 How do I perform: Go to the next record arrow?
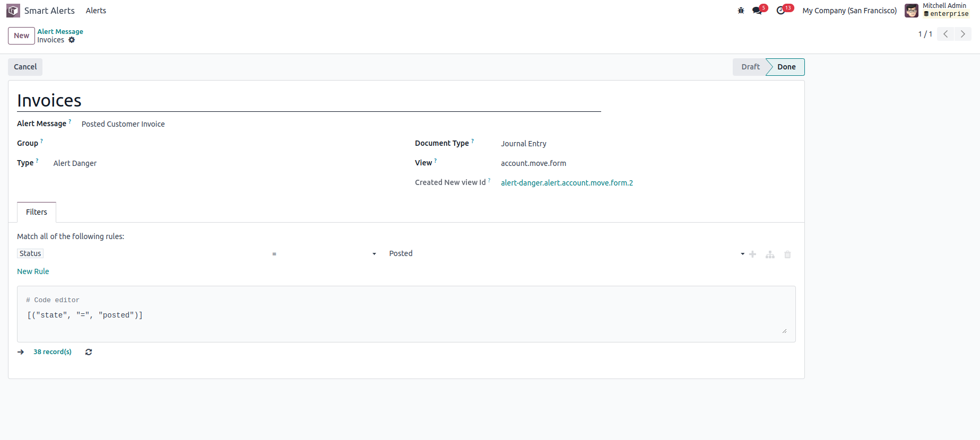(x=962, y=34)
